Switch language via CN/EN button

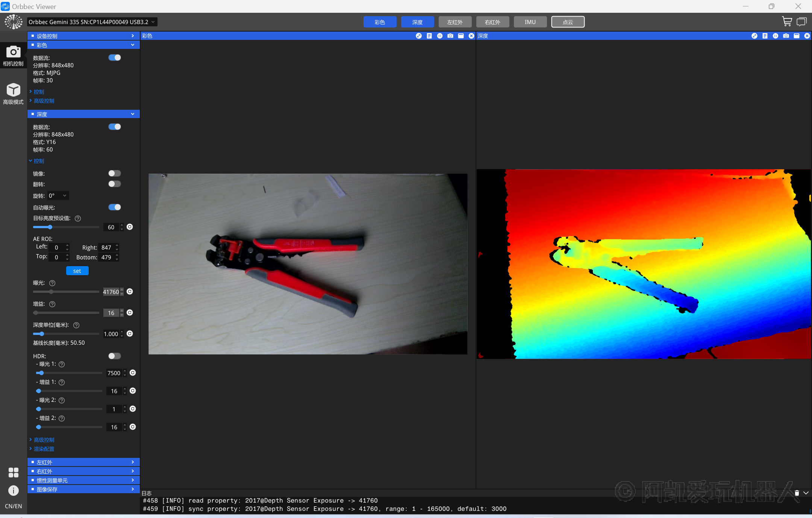tap(13, 506)
